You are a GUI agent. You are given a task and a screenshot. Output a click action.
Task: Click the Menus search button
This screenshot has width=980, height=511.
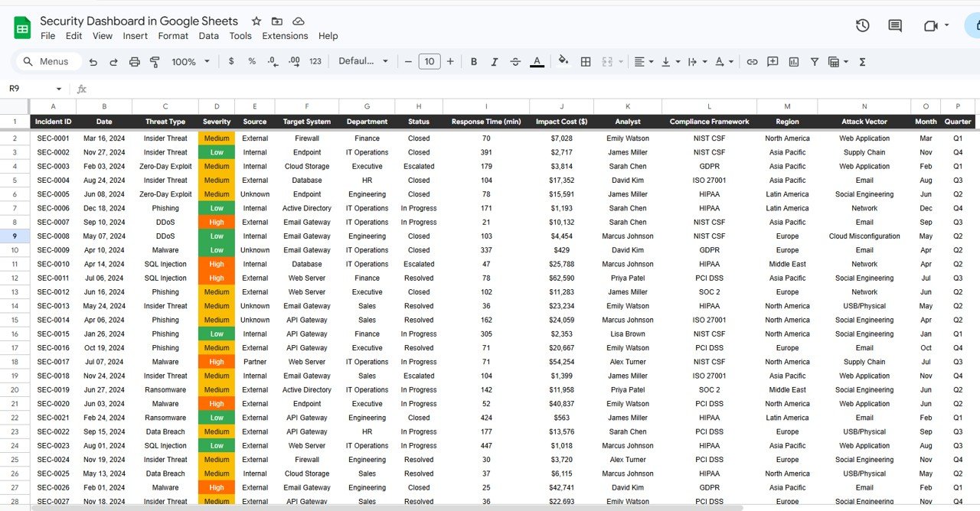47,61
